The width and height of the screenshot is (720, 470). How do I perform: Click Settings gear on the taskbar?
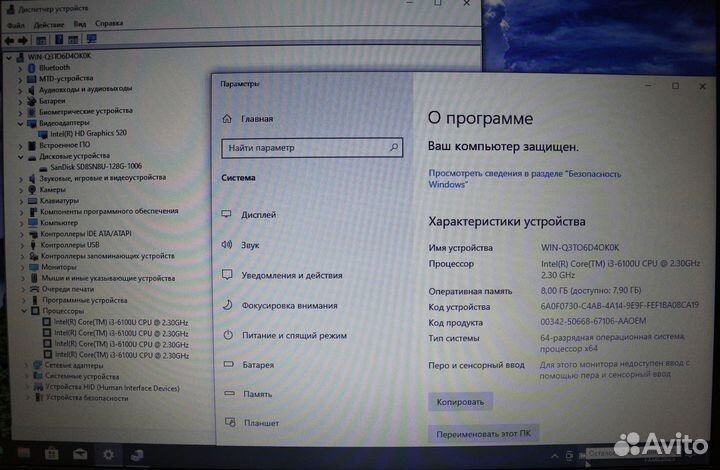[x=108, y=455]
